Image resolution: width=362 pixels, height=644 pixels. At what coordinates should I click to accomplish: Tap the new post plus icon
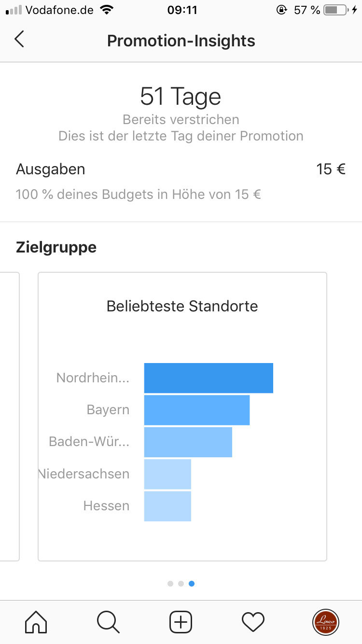[x=181, y=622]
